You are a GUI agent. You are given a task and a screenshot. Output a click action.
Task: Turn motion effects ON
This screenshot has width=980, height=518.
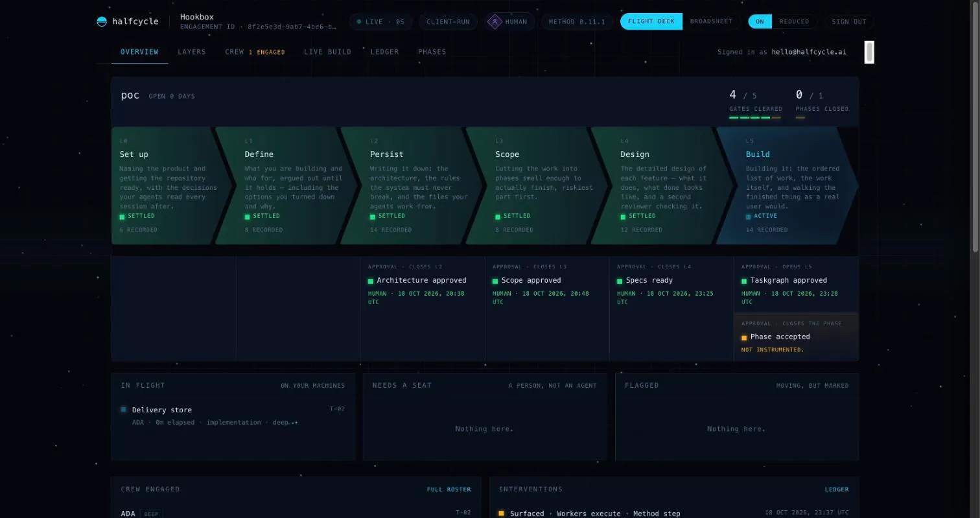(x=760, y=21)
